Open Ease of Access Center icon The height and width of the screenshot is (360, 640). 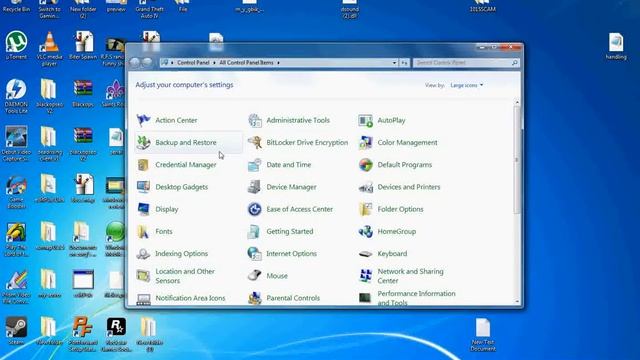tap(255, 209)
